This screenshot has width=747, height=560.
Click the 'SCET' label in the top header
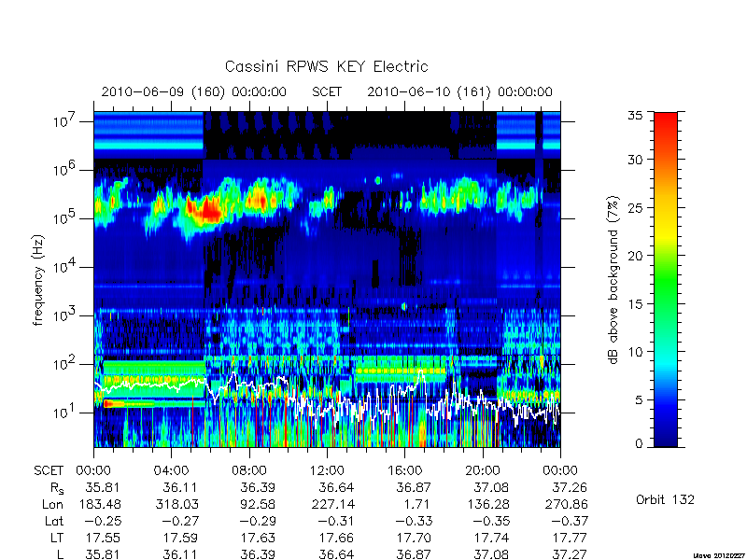327,91
